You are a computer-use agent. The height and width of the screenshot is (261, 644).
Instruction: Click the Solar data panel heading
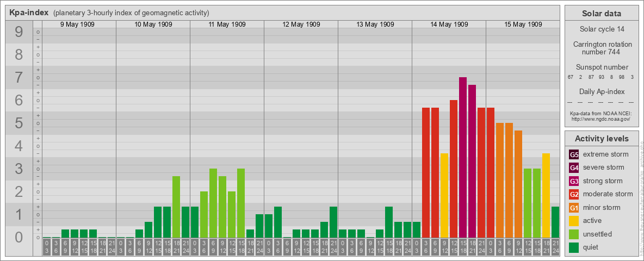click(601, 14)
